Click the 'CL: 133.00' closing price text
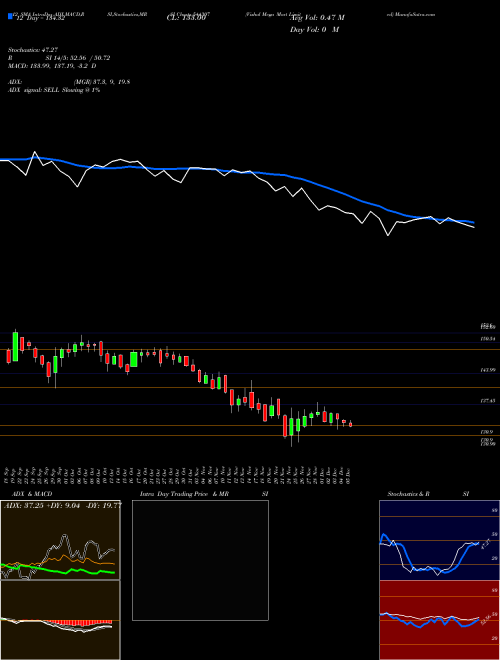 click(x=185, y=18)
